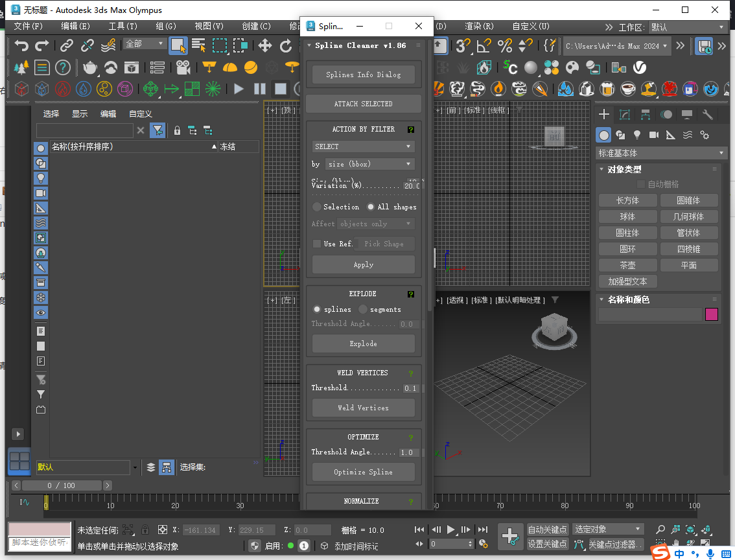The height and width of the screenshot is (560, 735).
Task: Click the object name input field
Action: [x=650, y=314]
